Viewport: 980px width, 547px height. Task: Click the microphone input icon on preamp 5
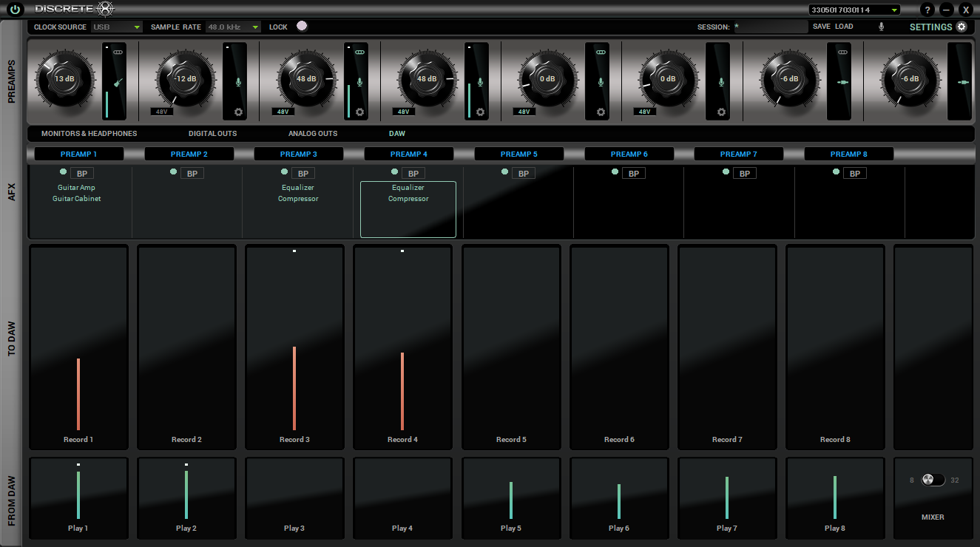tap(601, 81)
